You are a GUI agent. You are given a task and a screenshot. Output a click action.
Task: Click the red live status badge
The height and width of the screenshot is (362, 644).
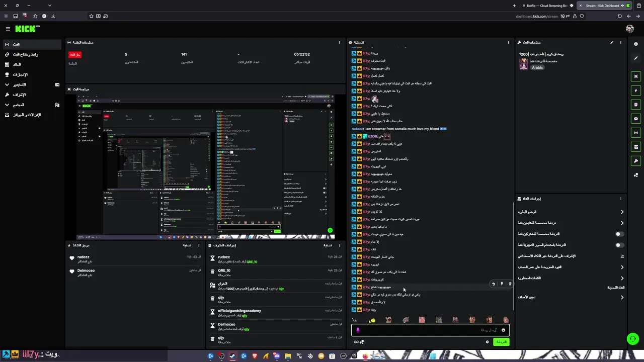[x=75, y=54]
